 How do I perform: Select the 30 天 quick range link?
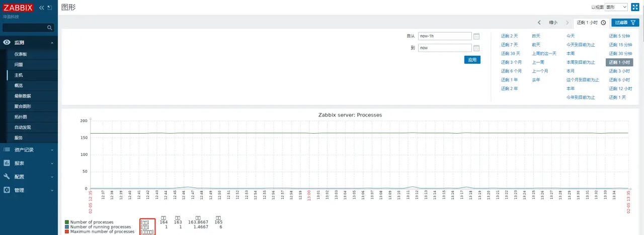(x=510, y=54)
